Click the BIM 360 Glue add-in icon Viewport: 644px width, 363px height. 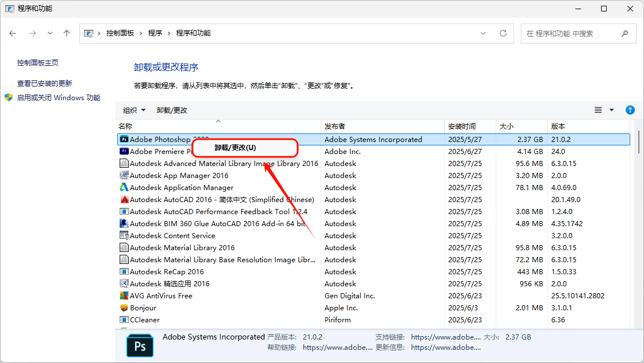124,223
